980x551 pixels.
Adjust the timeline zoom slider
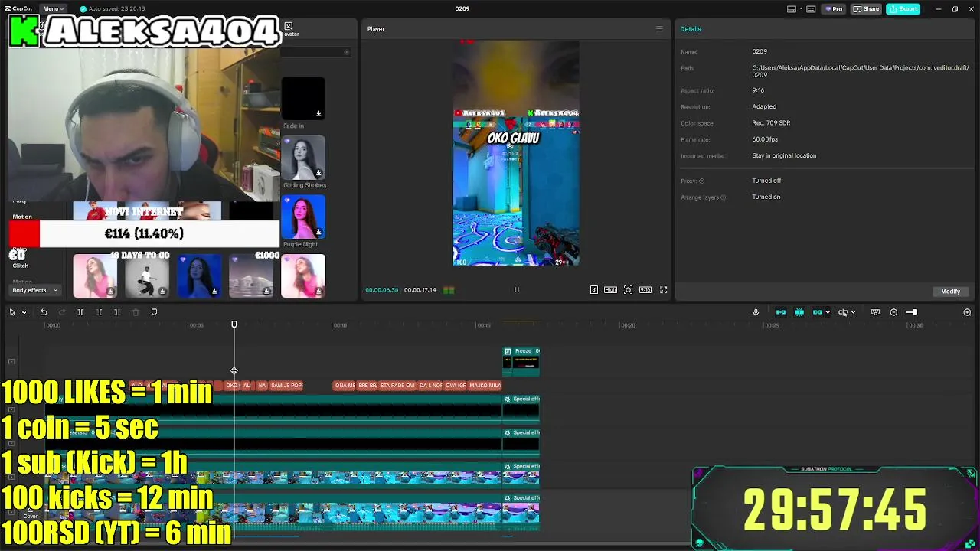point(911,312)
